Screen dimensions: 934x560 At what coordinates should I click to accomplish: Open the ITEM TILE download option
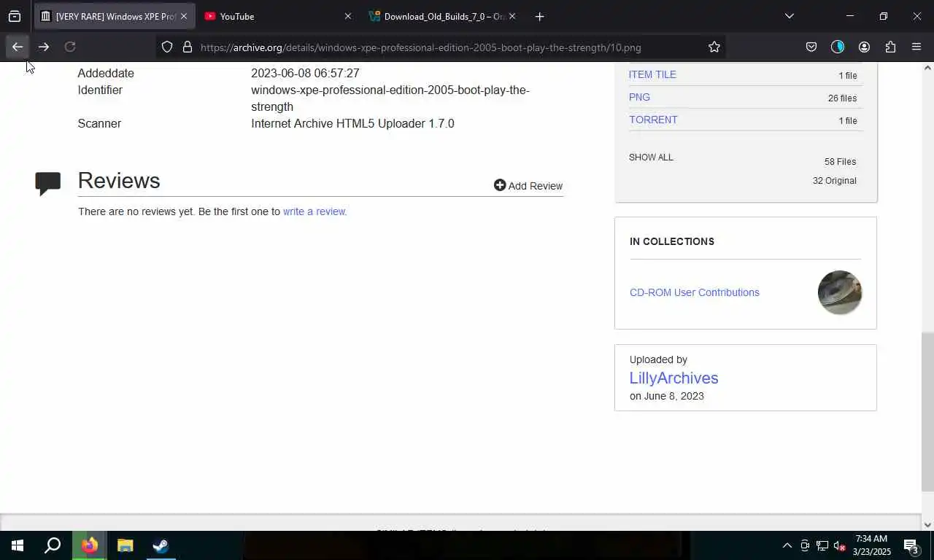pos(652,74)
